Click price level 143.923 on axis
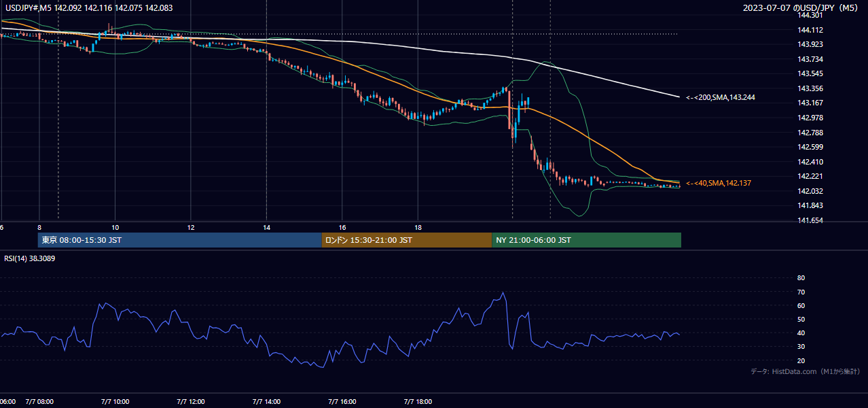The image size is (868, 408). pos(810,44)
